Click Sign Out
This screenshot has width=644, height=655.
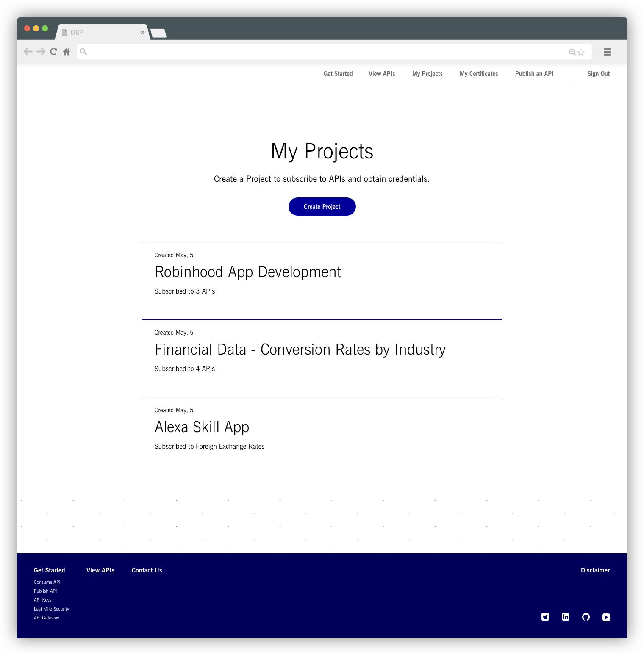click(599, 74)
